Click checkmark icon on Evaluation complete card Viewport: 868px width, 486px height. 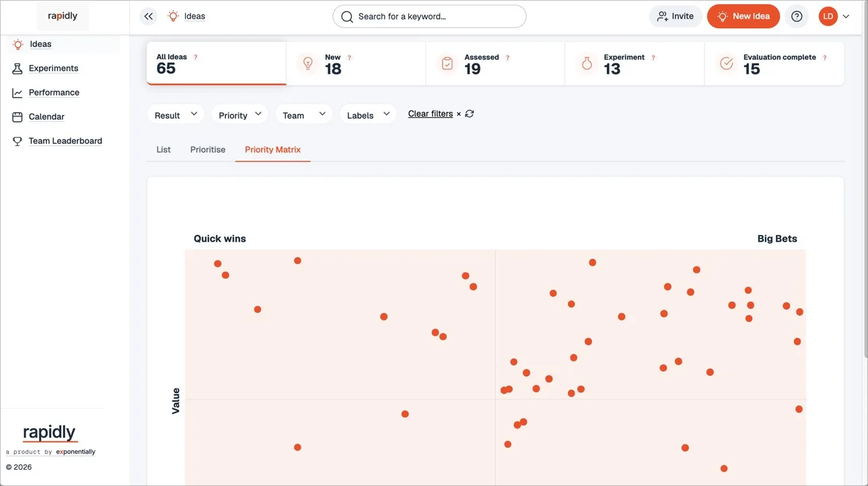coord(726,63)
